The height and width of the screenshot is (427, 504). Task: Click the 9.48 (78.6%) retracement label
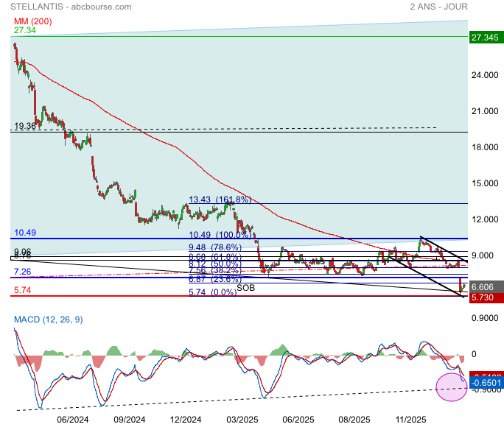pyautogui.click(x=215, y=247)
